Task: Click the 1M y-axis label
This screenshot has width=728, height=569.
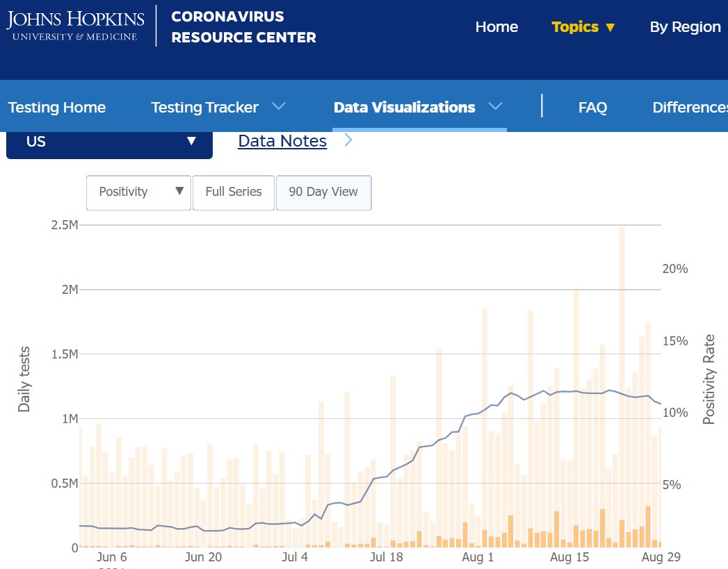Action: tap(70, 418)
